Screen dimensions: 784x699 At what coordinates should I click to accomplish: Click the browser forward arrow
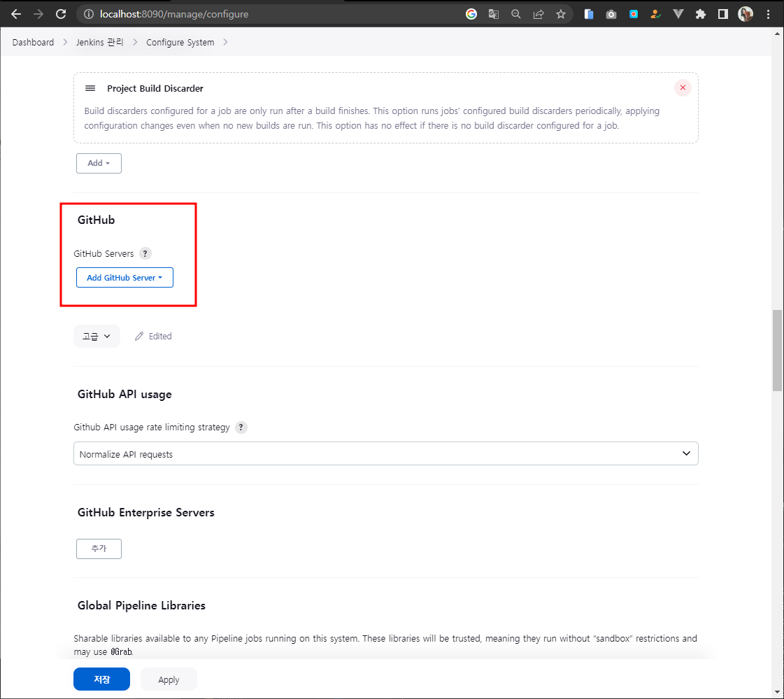[38, 14]
